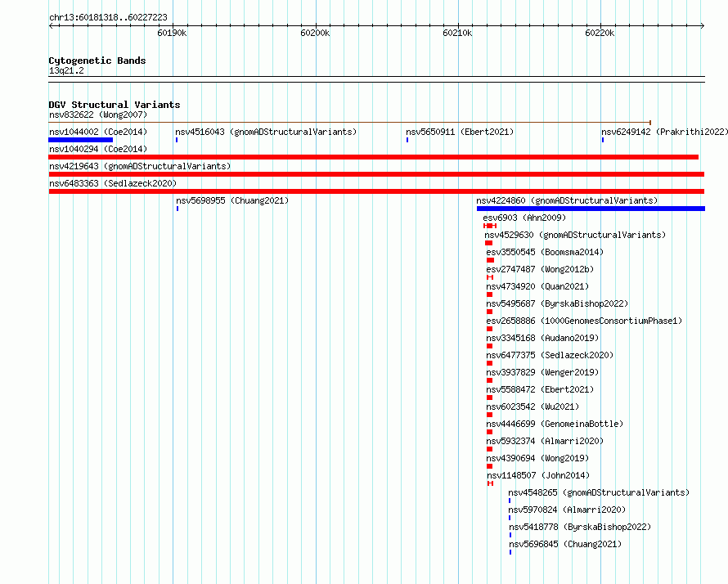Select the blue nsv4224860 feature bar
The image size is (728, 584).
(591, 209)
